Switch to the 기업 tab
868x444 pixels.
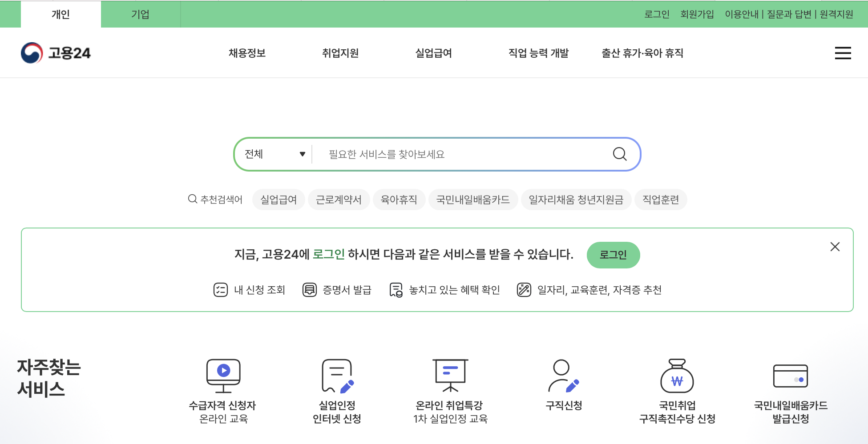[141, 14]
